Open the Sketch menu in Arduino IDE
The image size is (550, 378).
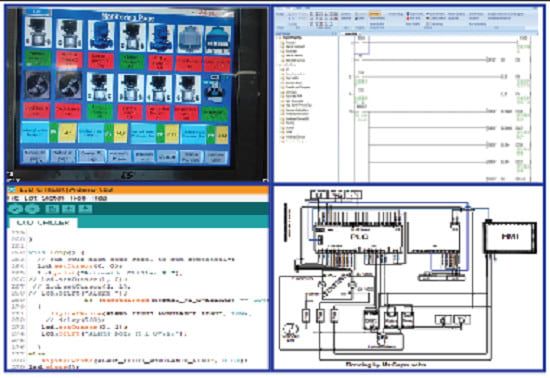[53, 198]
